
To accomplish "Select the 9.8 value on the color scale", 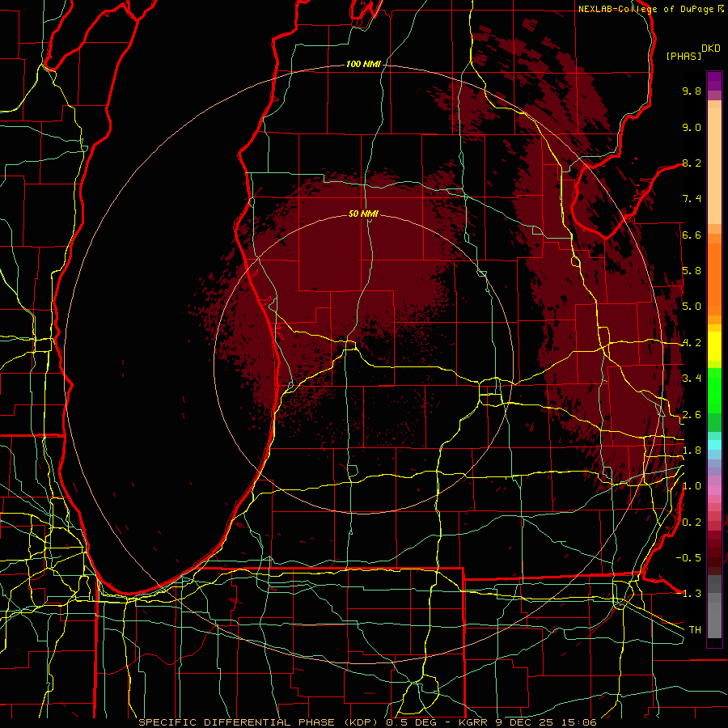I will pyautogui.click(x=692, y=91).
